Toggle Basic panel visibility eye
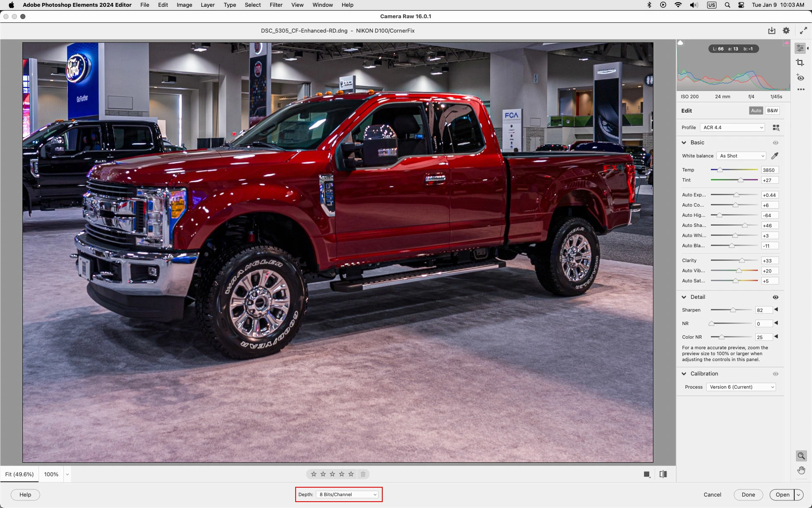Viewport: 812px width, 508px height. [x=776, y=143]
